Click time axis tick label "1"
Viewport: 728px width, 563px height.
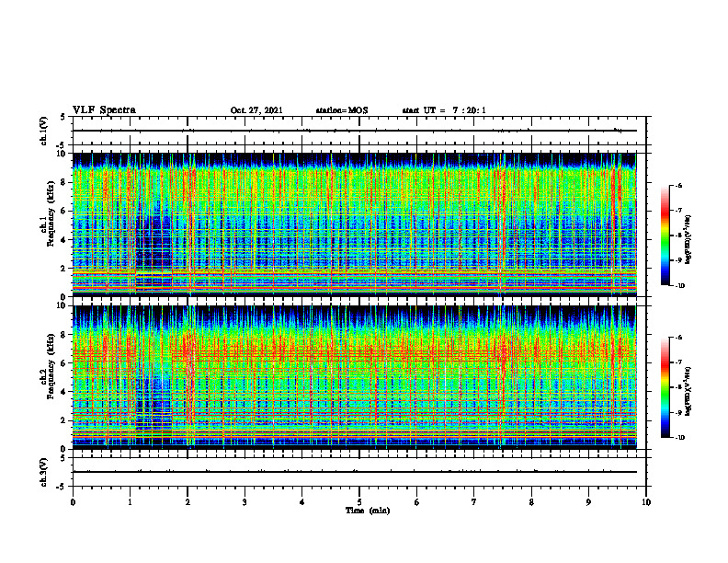(130, 502)
